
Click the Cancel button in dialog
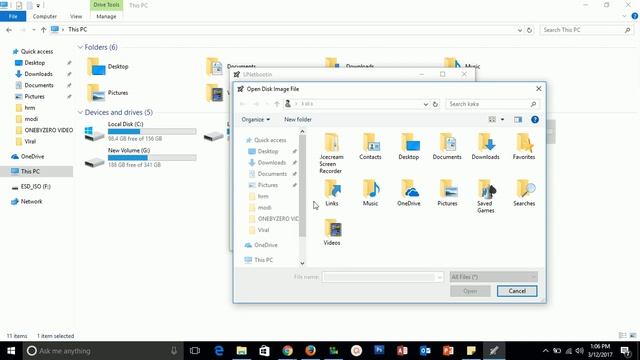click(x=517, y=291)
